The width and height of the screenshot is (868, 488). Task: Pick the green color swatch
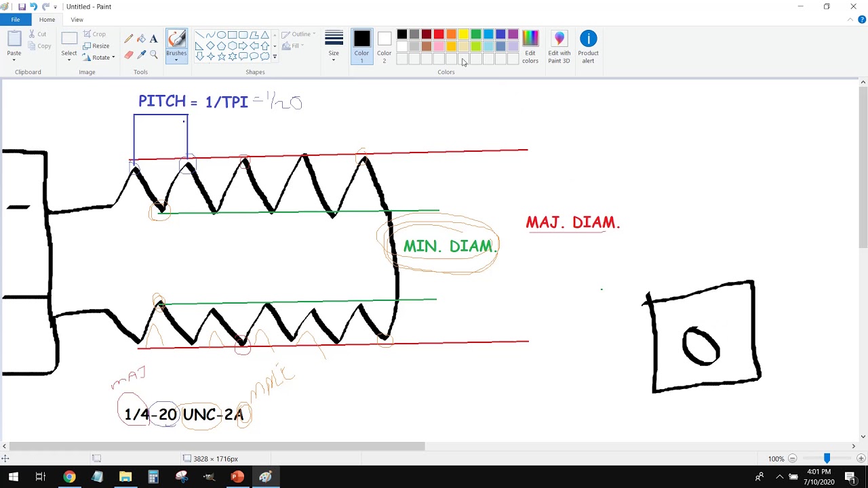click(x=475, y=35)
